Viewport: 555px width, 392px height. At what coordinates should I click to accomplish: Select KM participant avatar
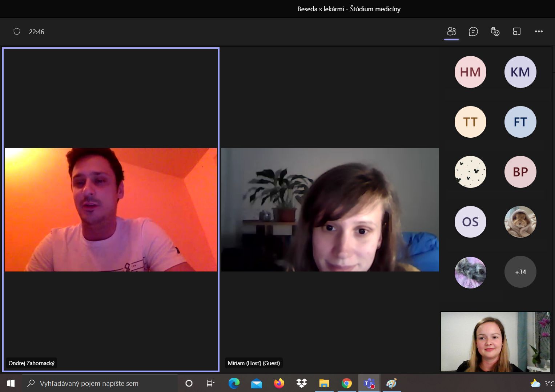pyautogui.click(x=520, y=72)
